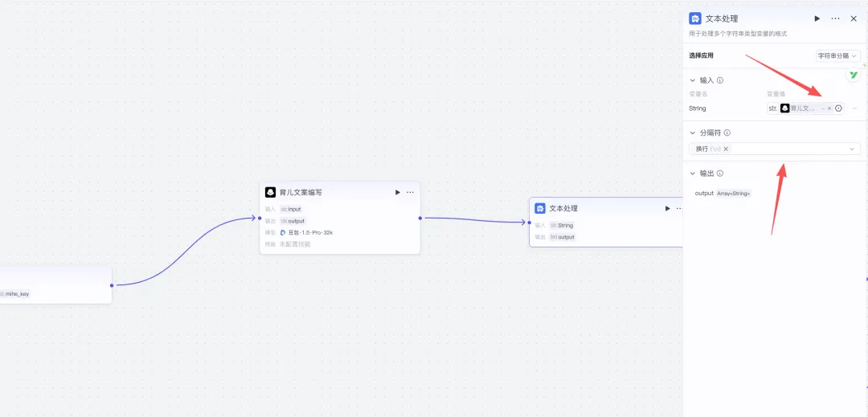Close the 文本处理 settings panel
This screenshot has width=868, height=417.
click(854, 18)
